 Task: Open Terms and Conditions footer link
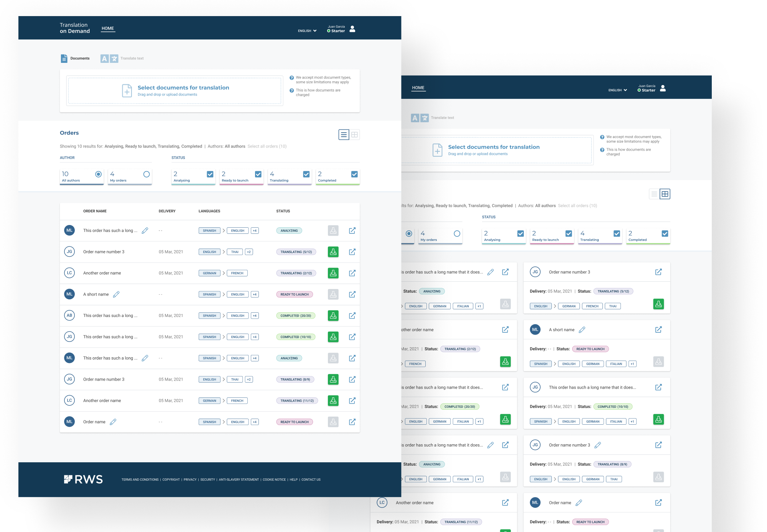pos(140,479)
